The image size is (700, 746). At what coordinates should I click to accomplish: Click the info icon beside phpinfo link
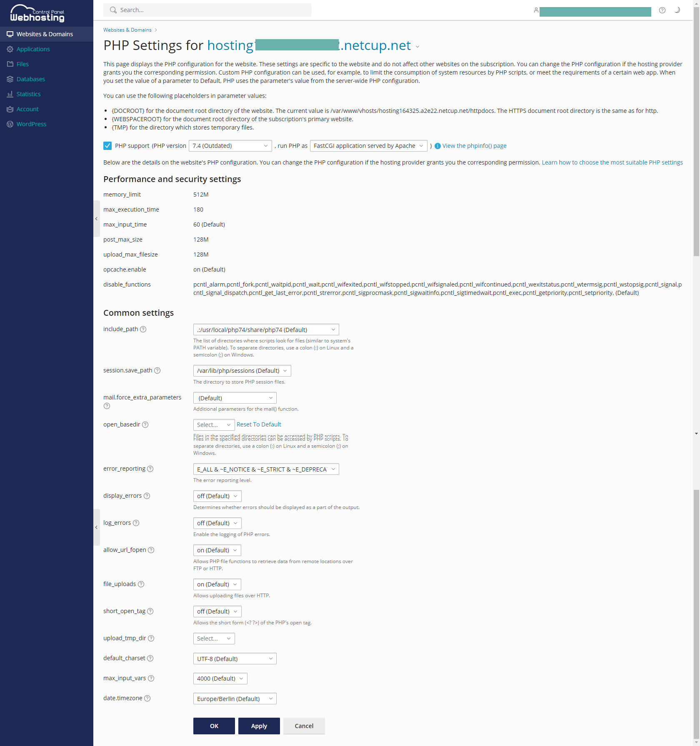click(437, 146)
